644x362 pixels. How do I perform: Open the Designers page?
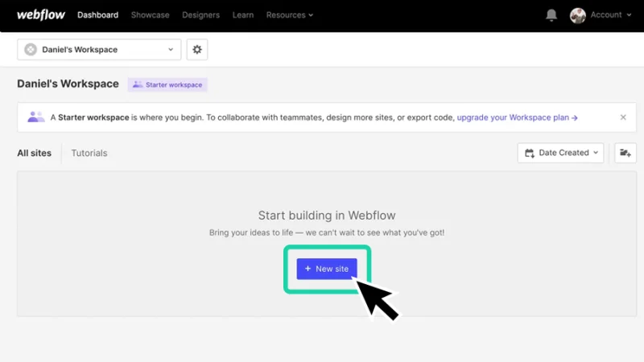pyautogui.click(x=200, y=14)
